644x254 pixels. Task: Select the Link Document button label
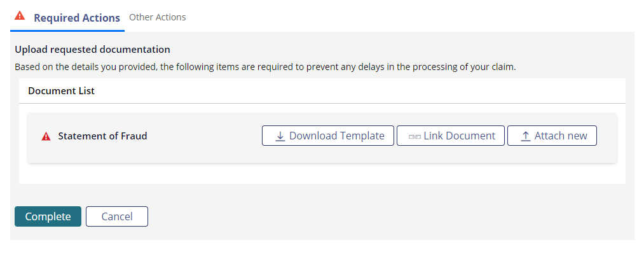(459, 136)
